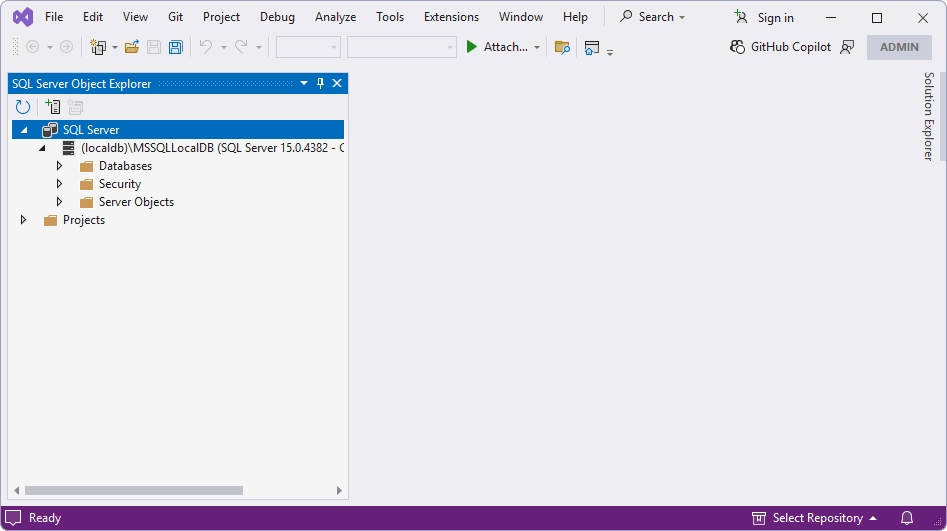Image resolution: width=947 pixels, height=531 pixels.
Task: Open the Extensions menu
Action: point(451,17)
